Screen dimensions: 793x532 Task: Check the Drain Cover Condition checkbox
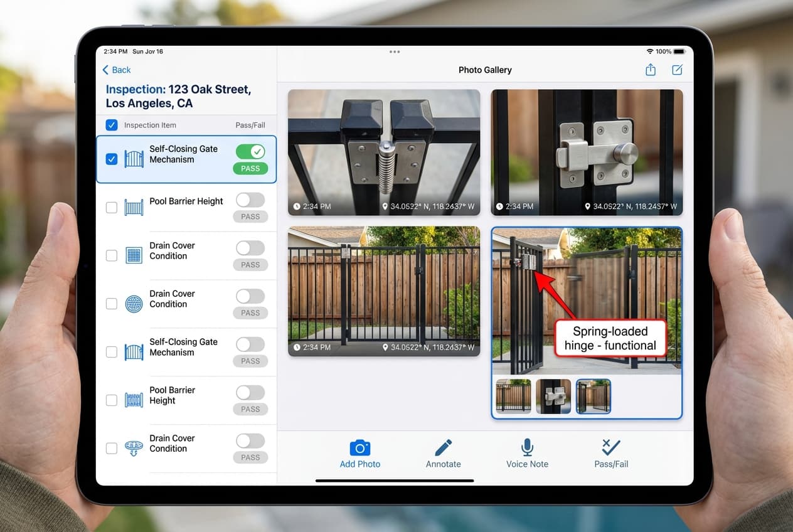coord(111,255)
